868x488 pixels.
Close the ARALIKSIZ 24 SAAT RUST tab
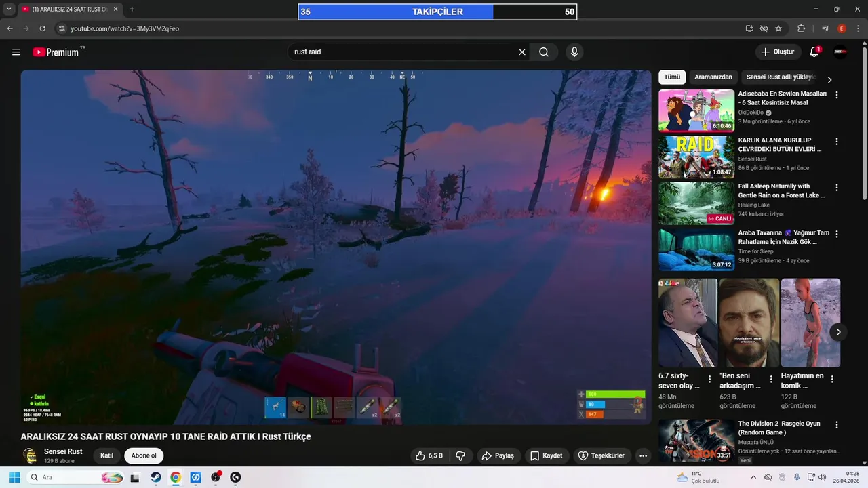pos(116,9)
